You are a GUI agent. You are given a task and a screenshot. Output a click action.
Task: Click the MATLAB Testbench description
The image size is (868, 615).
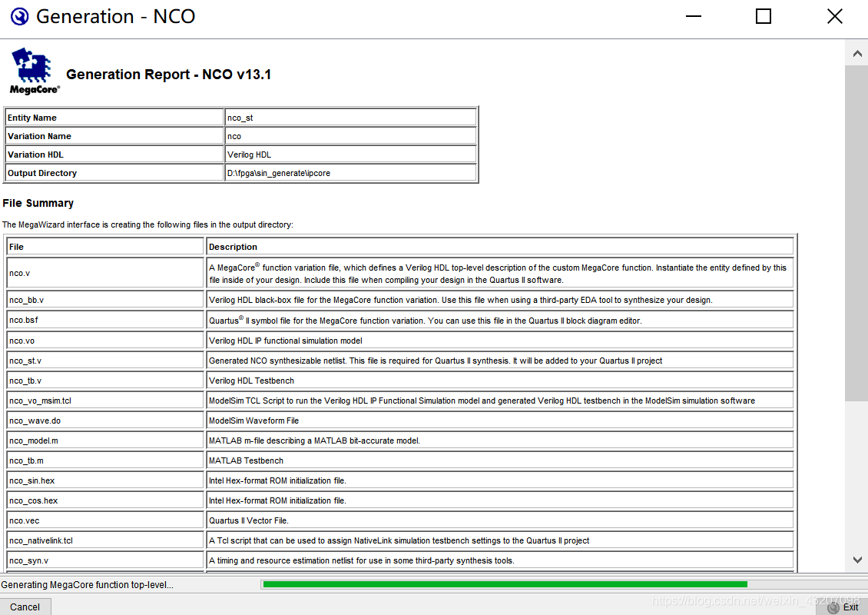(246, 460)
